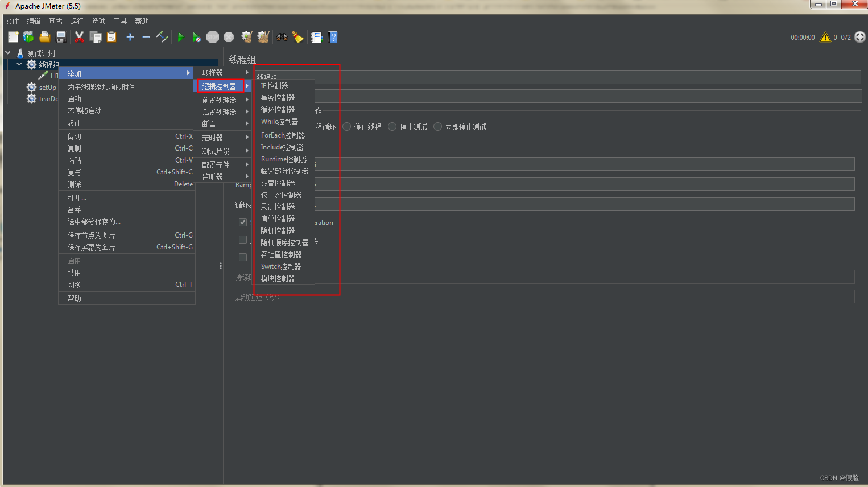The image size is (868, 487).
Task: Click the Reset Search yellow broom icon
Action: click(x=297, y=37)
